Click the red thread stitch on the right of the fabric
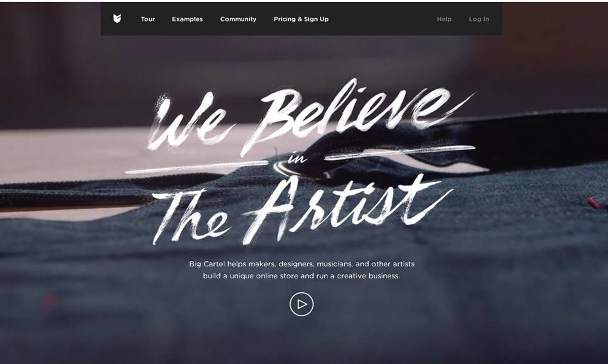The width and height of the screenshot is (608, 364). tap(592, 203)
